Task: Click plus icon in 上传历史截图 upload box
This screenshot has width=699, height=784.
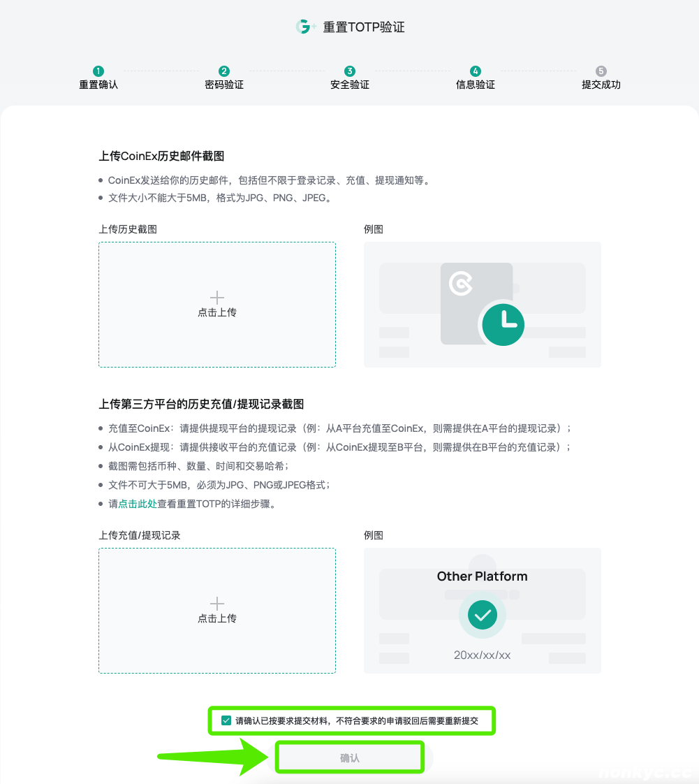Action: coord(217,298)
